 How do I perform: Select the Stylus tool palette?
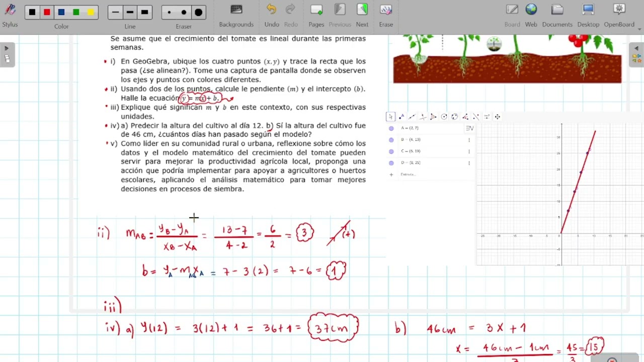click(10, 15)
